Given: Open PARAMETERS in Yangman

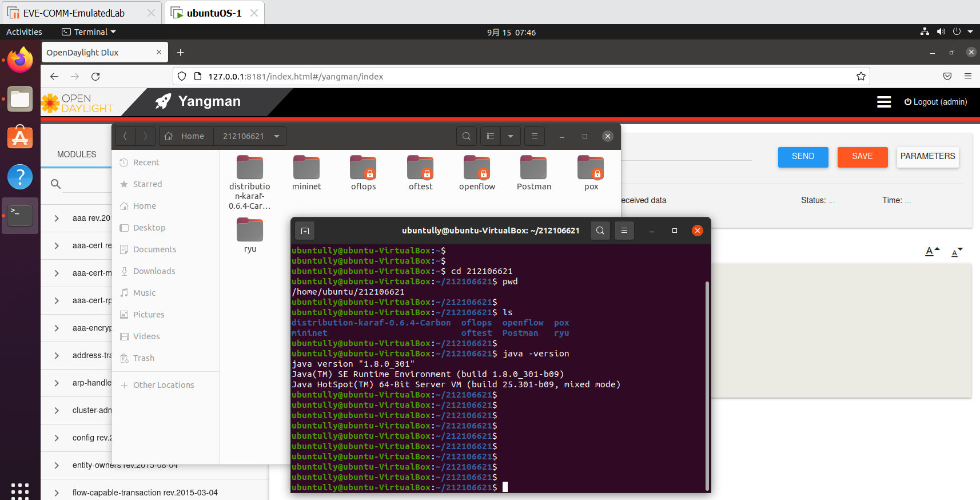Looking at the screenshot, I should coord(927,157).
